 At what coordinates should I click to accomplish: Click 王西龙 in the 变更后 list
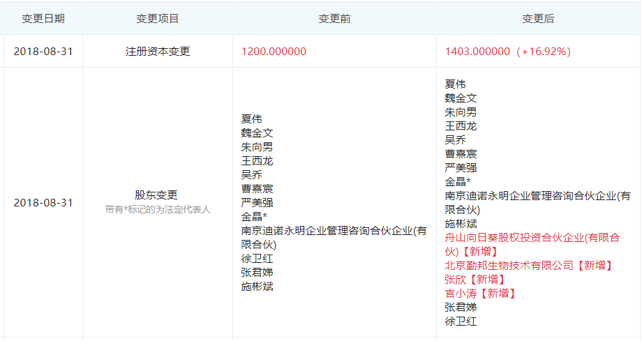pyautogui.click(x=460, y=126)
